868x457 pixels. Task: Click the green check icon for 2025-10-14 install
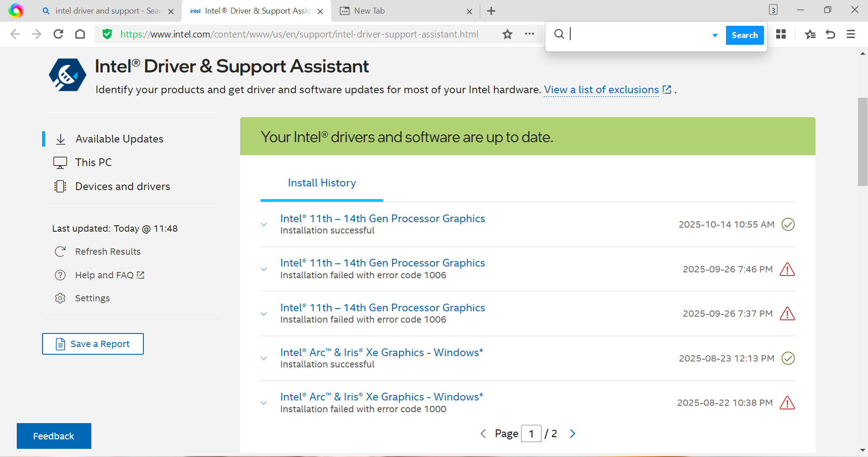[x=788, y=224]
